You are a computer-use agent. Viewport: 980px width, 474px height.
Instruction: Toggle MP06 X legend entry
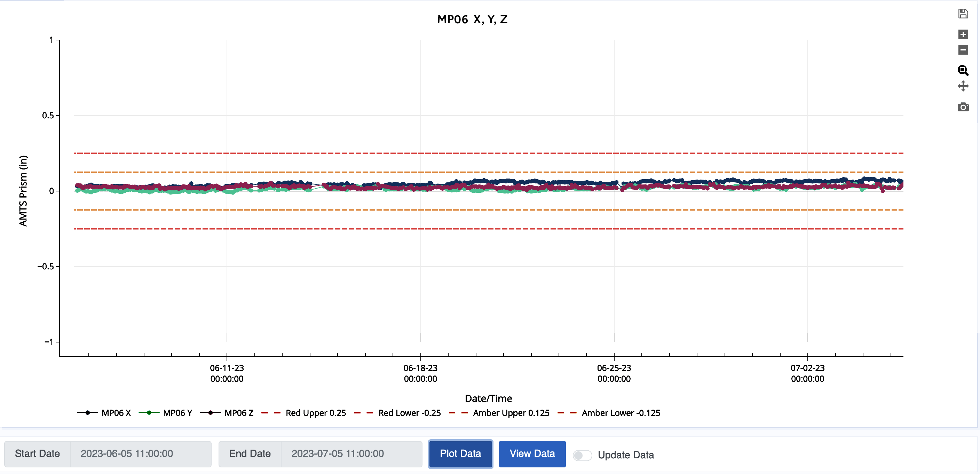click(x=104, y=413)
